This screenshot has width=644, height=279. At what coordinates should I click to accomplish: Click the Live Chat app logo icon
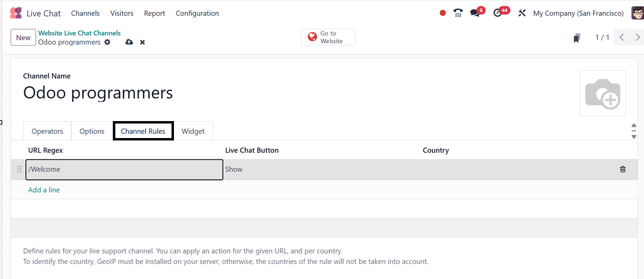[x=16, y=13]
